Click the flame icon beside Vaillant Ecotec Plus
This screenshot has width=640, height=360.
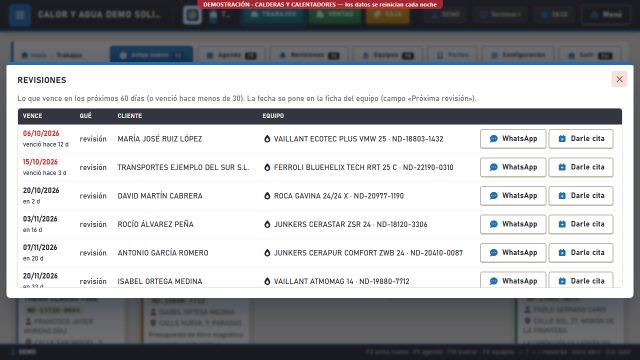tap(267, 139)
